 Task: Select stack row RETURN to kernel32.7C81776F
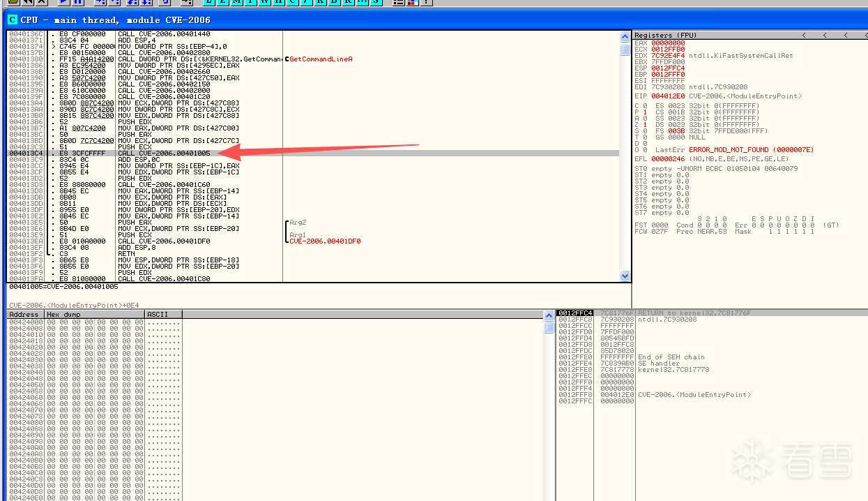tap(712, 313)
